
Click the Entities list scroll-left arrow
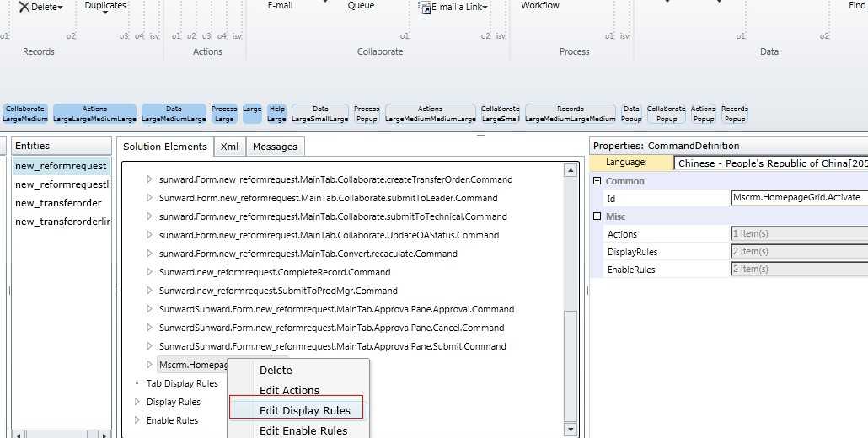[19, 435]
